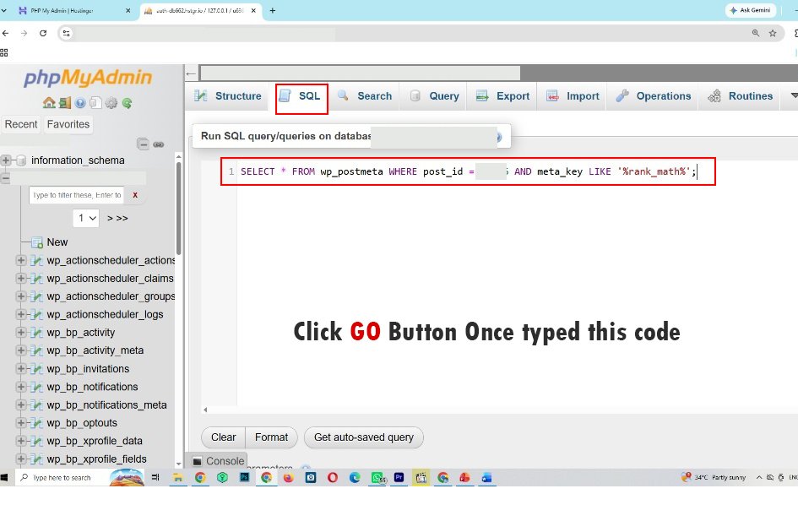Expand wp_actionscheduler_logs table node
The image size is (798, 532).
click(x=21, y=315)
